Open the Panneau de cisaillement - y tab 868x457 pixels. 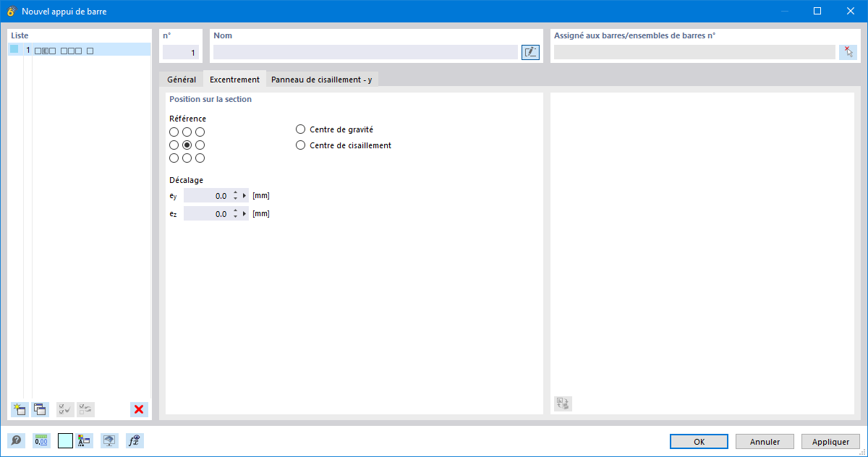[322, 80]
